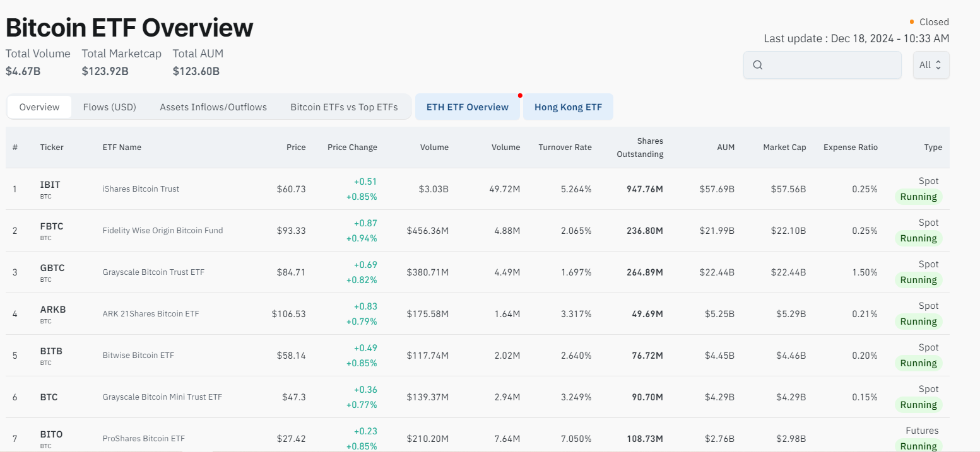Click the Closed market status label

pos(934,22)
